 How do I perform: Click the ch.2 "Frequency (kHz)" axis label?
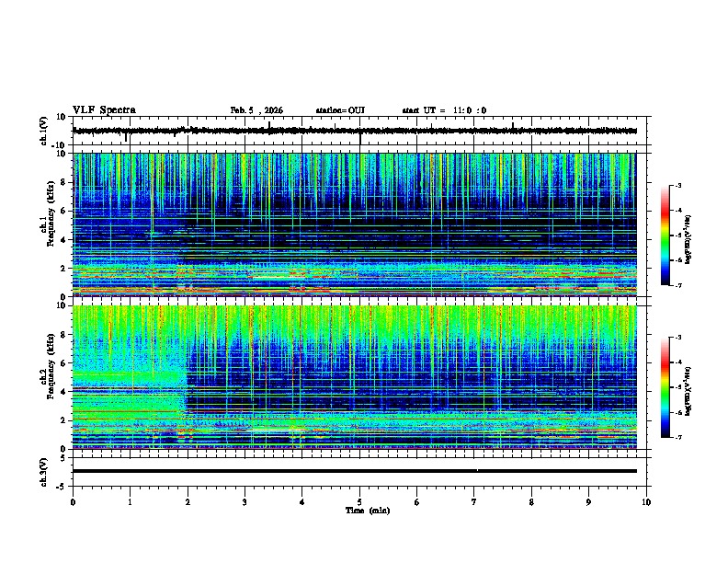[x=51, y=366]
